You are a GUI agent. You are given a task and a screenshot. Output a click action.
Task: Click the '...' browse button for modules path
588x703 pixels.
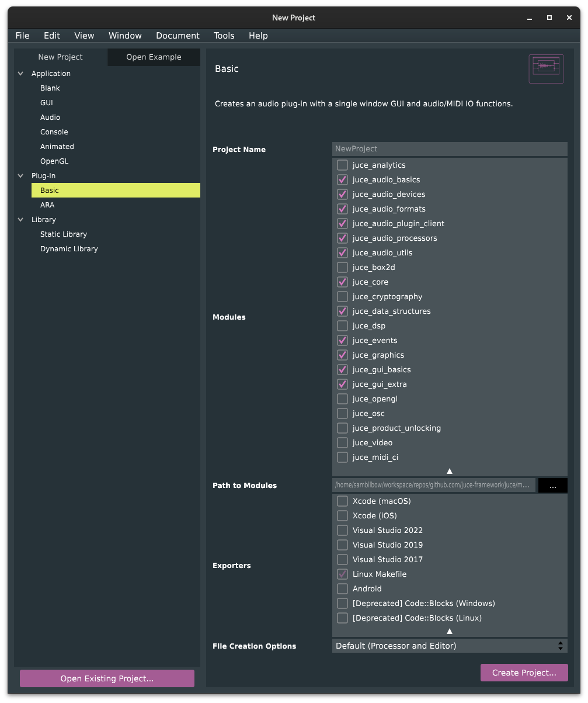tap(552, 486)
